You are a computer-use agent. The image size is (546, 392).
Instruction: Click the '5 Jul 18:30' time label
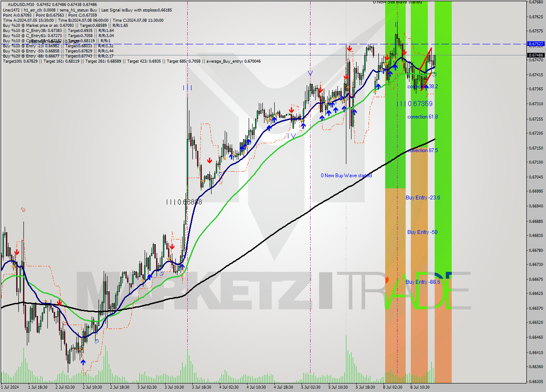pos(365,387)
